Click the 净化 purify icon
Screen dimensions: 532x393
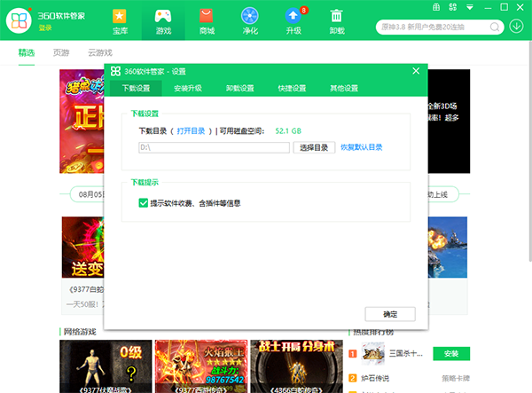click(x=250, y=20)
